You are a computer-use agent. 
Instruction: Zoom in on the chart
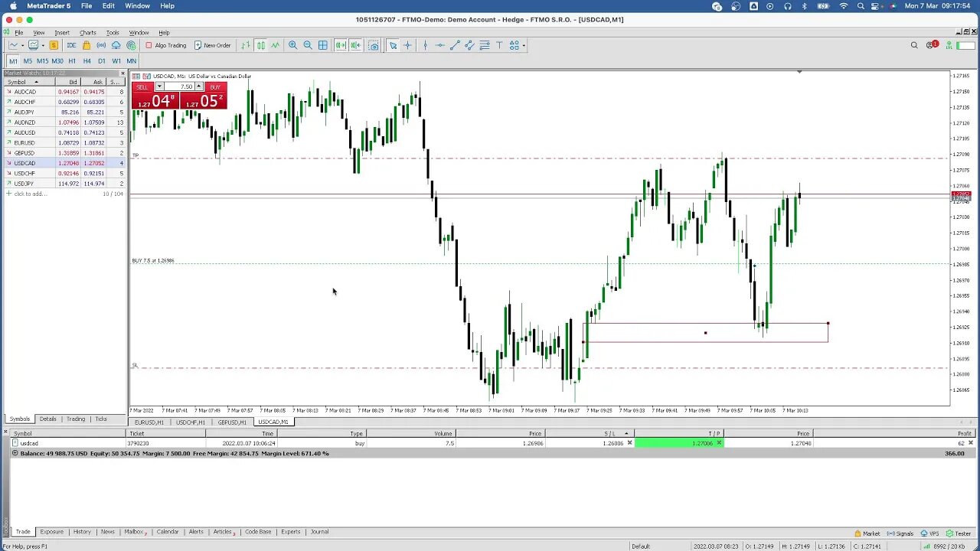click(292, 45)
